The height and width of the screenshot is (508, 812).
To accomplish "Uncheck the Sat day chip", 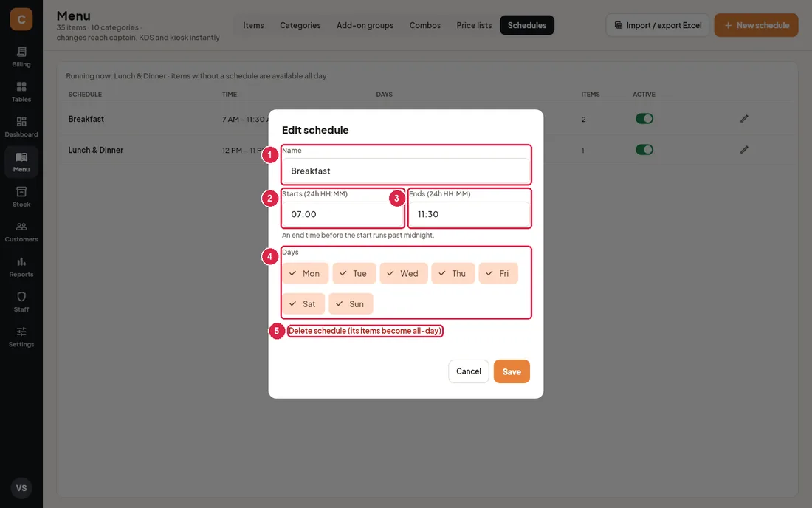I will coord(303,304).
